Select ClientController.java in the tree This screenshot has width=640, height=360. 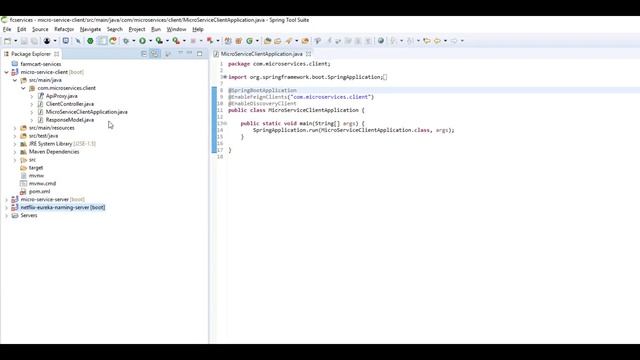point(70,104)
